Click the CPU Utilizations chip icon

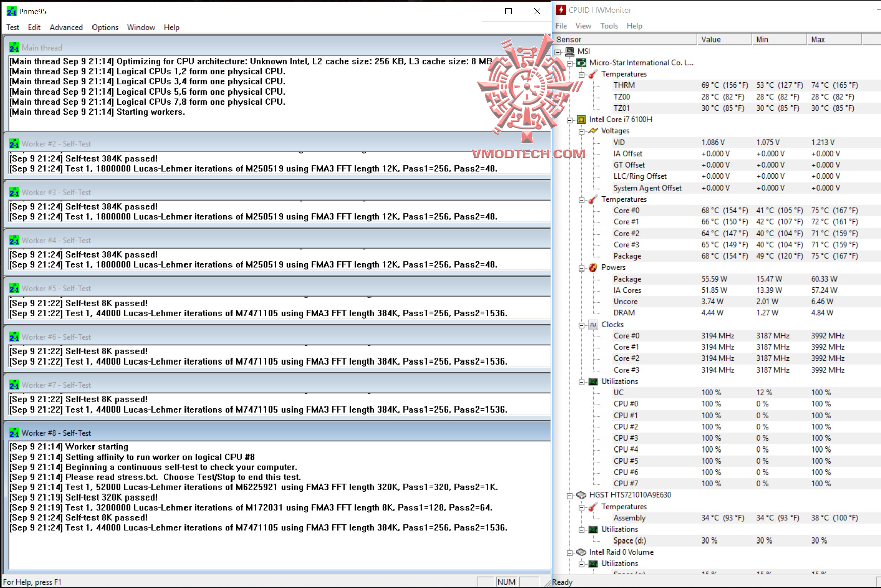point(593,381)
